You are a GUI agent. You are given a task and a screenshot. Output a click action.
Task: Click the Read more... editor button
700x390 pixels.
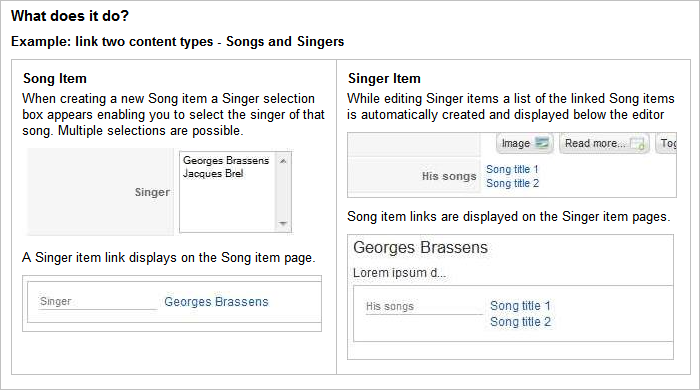(x=604, y=143)
